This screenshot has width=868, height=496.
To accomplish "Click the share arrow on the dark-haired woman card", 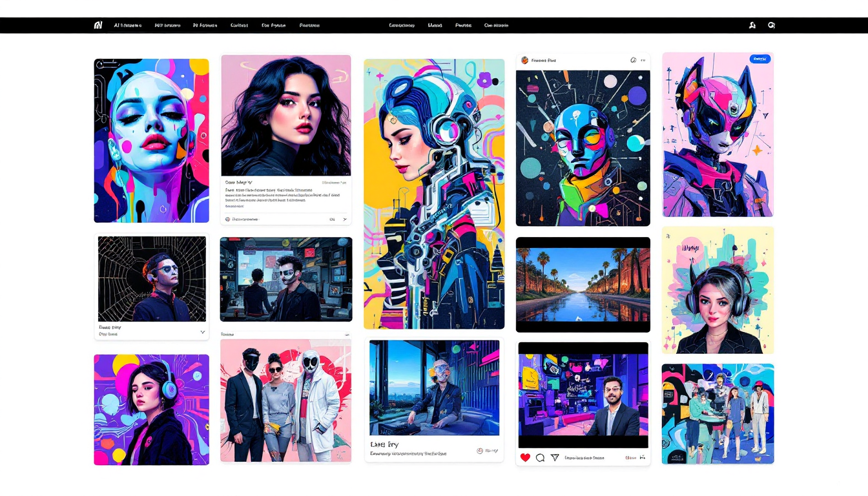I will tap(344, 219).
